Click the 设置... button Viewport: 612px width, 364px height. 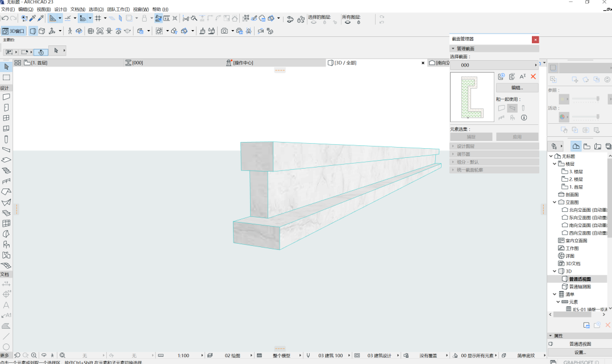point(580,352)
